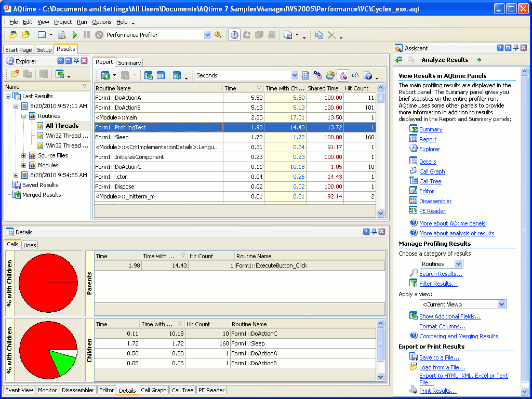
Task: Switch to the Setup tab
Action: (x=44, y=49)
